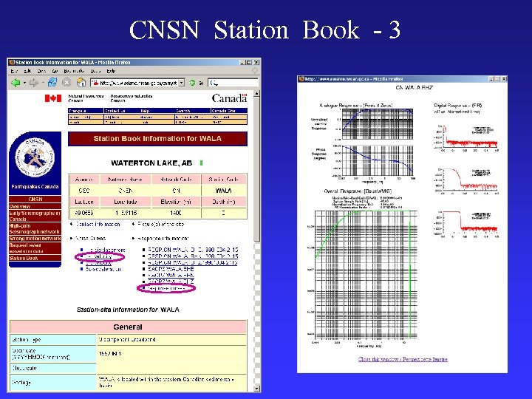Click the vertical scrollbar thumb of WALA page
The height and width of the screenshot is (399, 532).
(257, 170)
